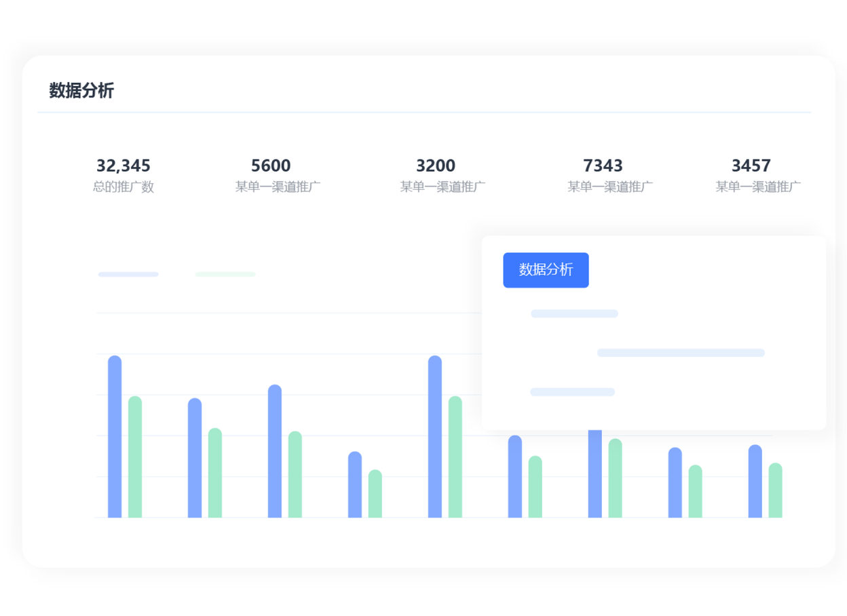Click the 3457 statistic value
The height and width of the screenshot is (616, 847).
pyautogui.click(x=751, y=166)
